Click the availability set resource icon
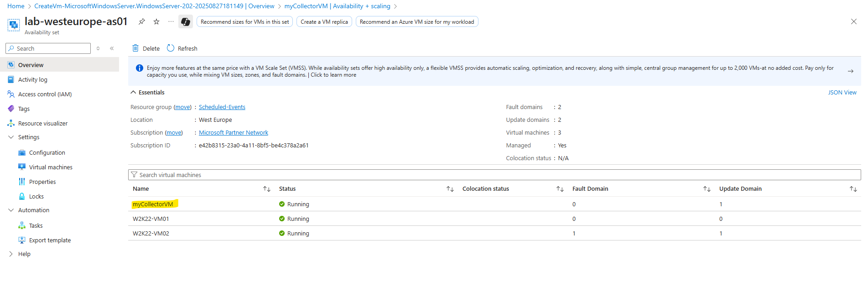868x303 pixels. click(x=14, y=25)
